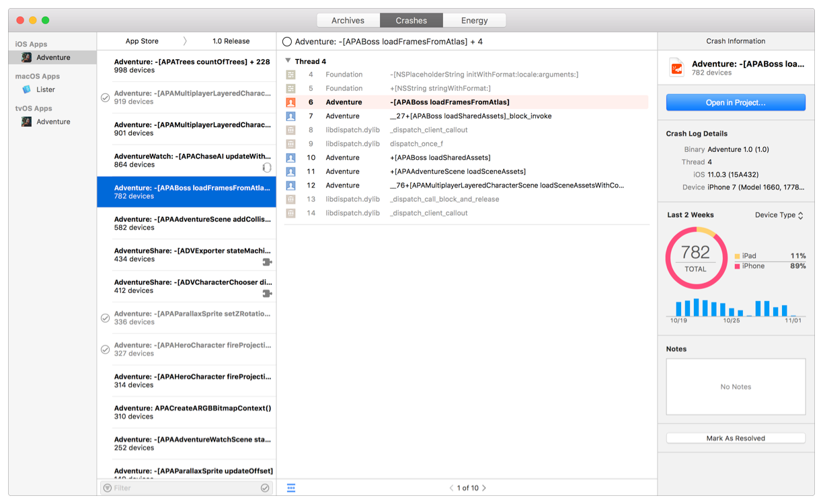Switch to the Archives tab

coord(348,20)
